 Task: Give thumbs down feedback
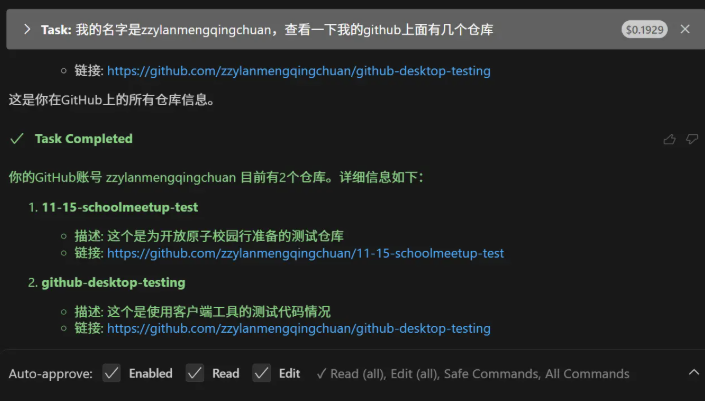pyautogui.click(x=692, y=139)
